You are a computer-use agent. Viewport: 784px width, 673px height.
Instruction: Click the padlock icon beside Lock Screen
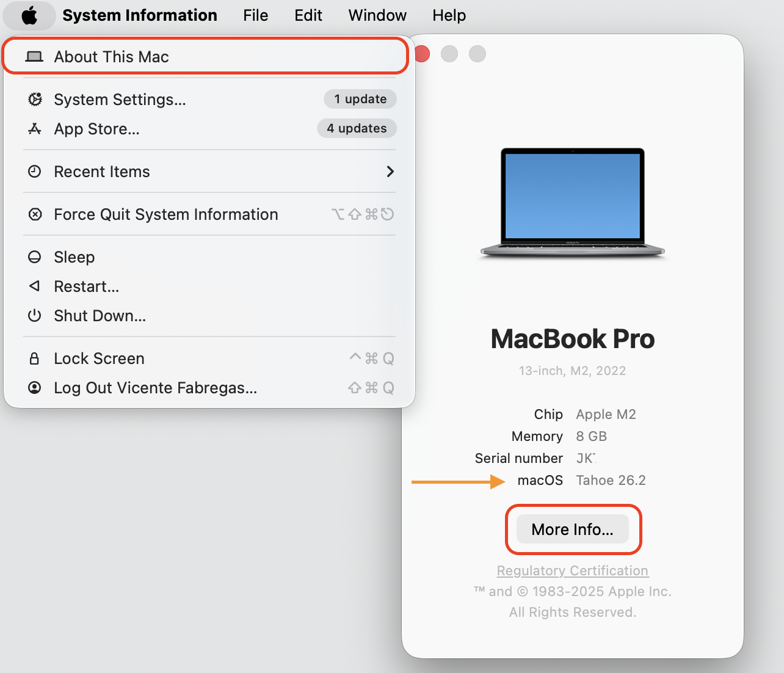(x=35, y=358)
